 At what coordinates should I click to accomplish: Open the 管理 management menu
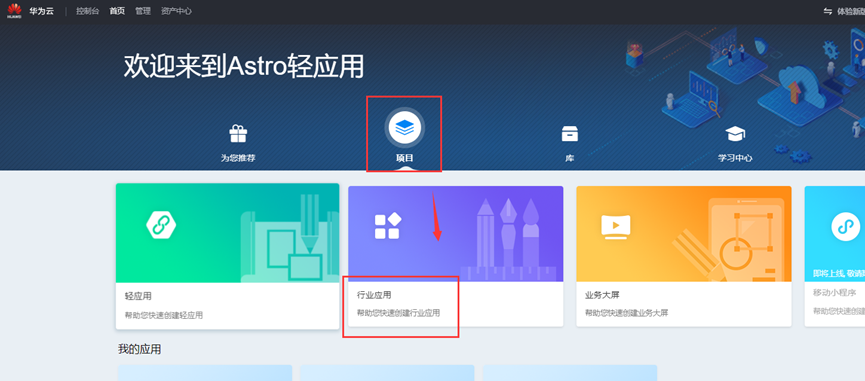pos(143,11)
